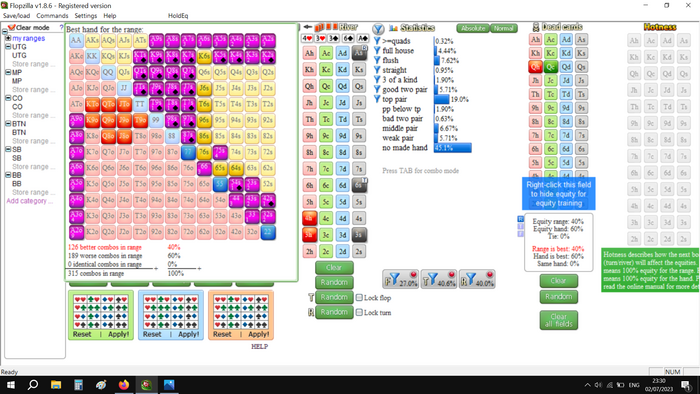Toggle the Qc dead card
Image resolution: width=700 pixels, height=394 pixels.
pos(551,67)
